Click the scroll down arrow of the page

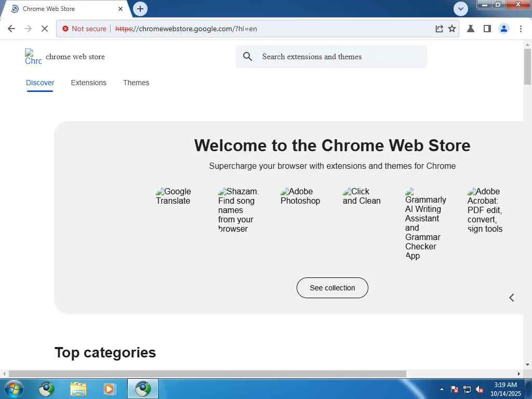tap(527, 365)
